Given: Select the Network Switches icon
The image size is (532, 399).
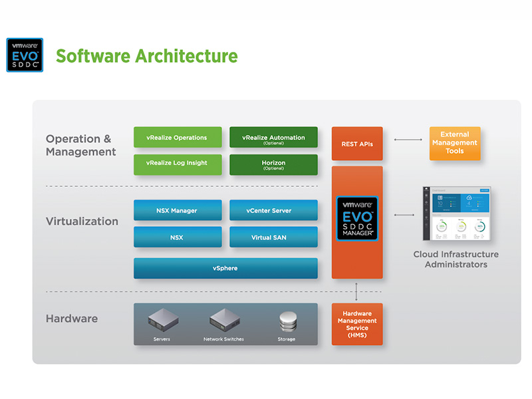Looking at the screenshot, I should click(225, 320).
